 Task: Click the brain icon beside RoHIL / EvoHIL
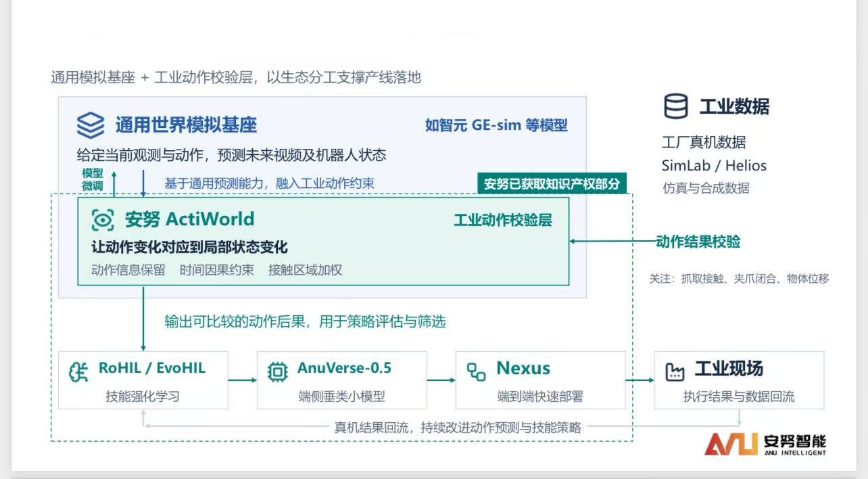click(x=79, y=371)
